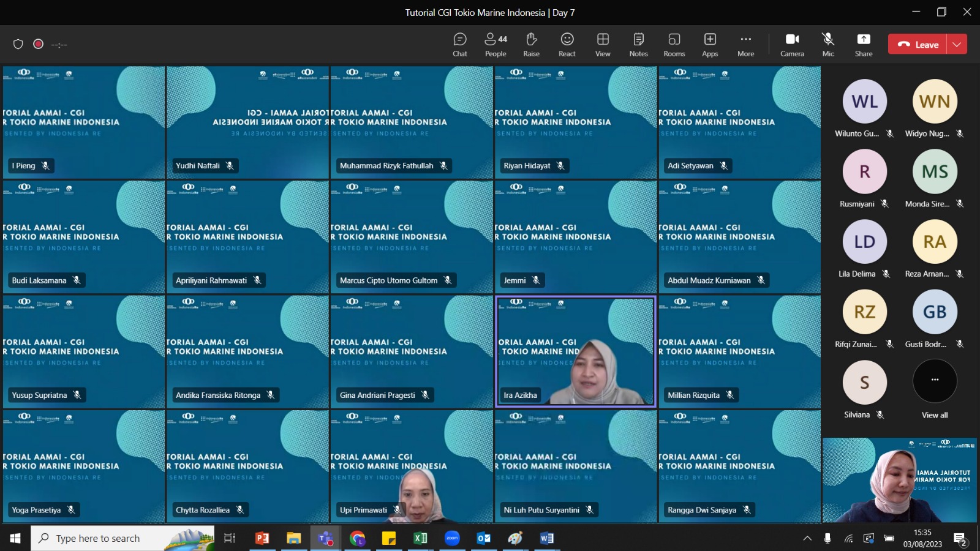Unmute the Mic
The height and width of the screenshot is (551, 980).
pos(828,45)
